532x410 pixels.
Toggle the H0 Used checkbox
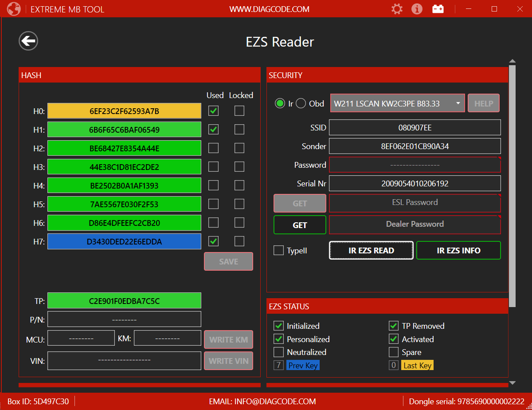pyautogui.click(x=213, y=111)
